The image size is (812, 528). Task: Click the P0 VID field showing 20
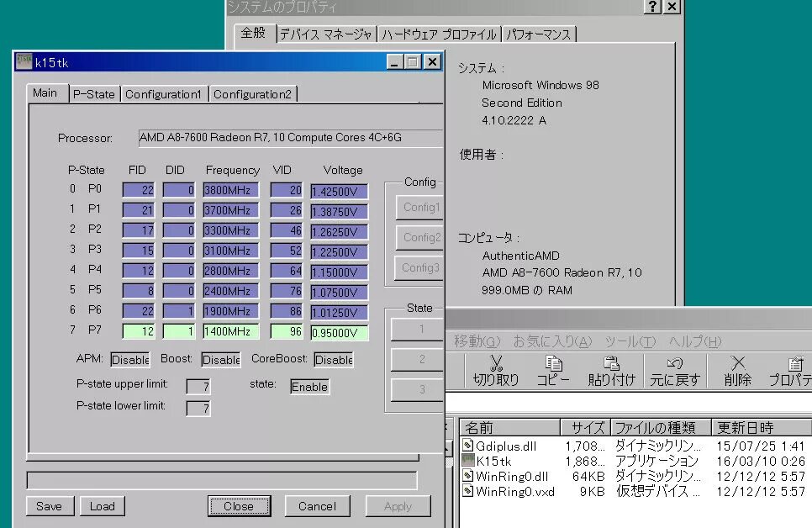point(287,190)
